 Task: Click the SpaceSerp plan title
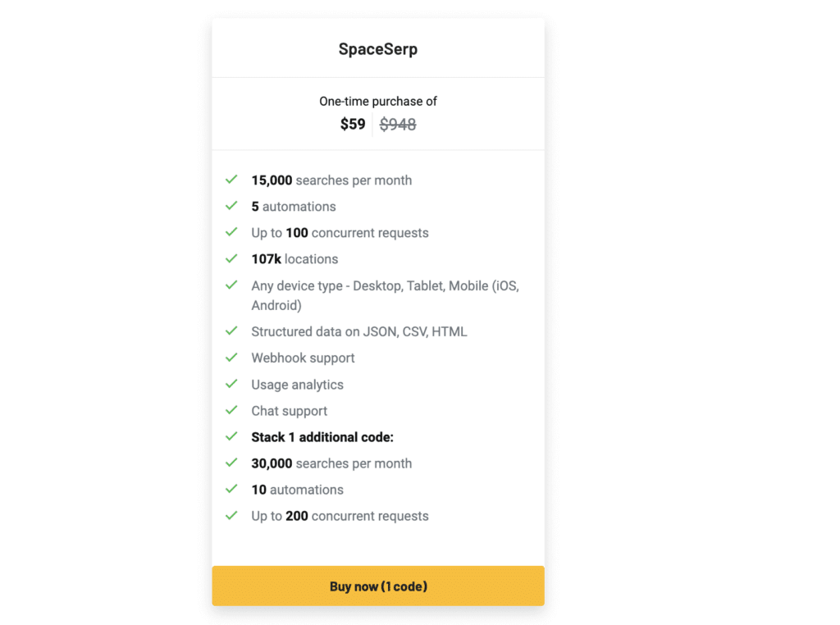(x=378, y=49)
